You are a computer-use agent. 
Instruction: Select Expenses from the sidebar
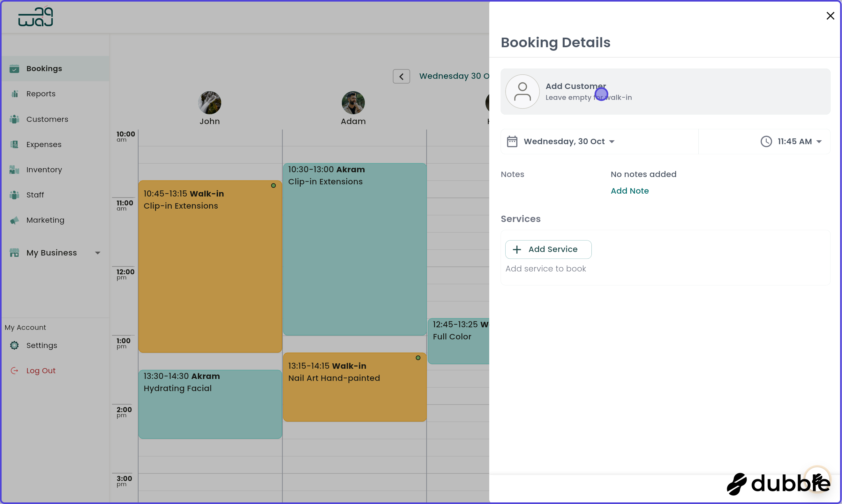[x=43, y=144]
